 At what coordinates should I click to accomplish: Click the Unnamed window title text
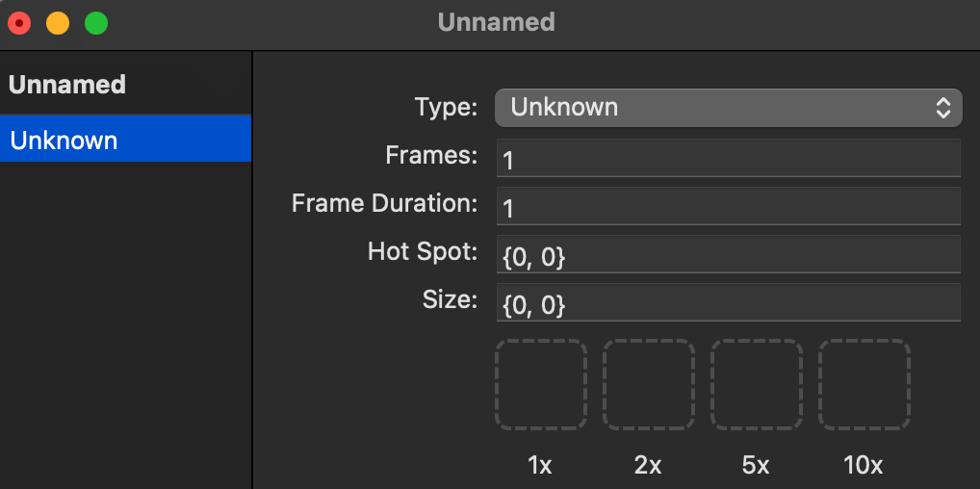[x=496, y=22]
